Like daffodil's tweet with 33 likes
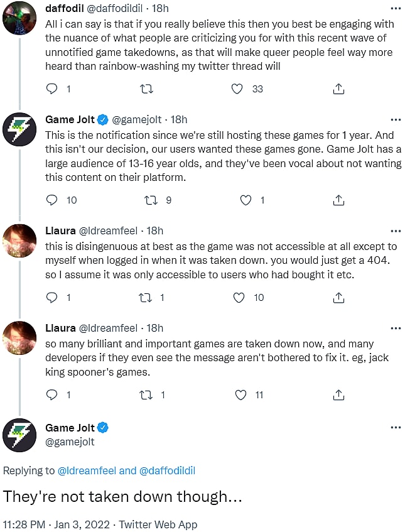 click(237, 89)
